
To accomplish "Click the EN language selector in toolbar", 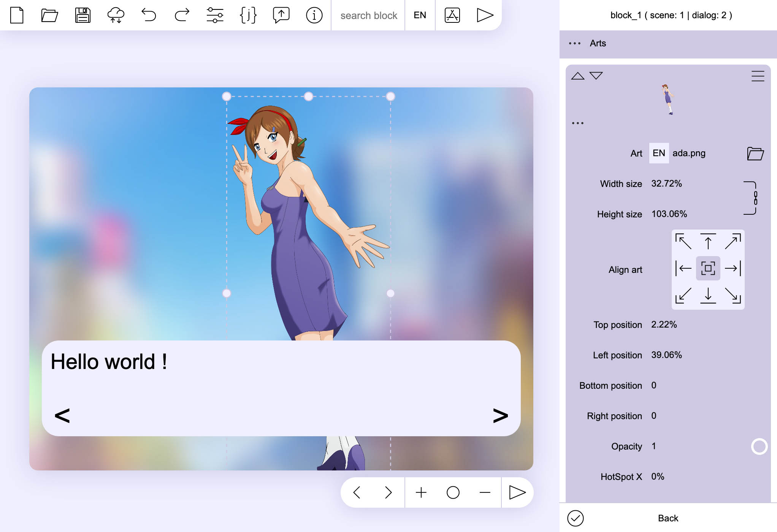I will point(420,15).
